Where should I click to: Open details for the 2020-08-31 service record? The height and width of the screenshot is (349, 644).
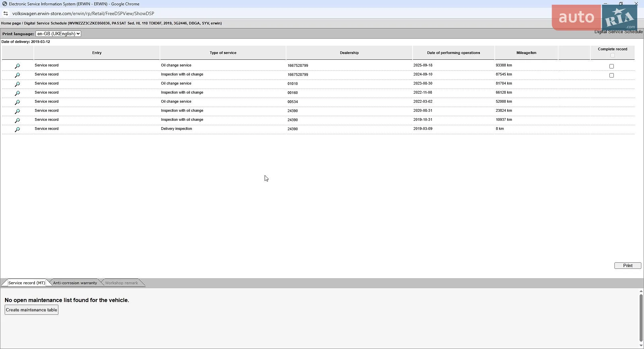pos(17,111)
